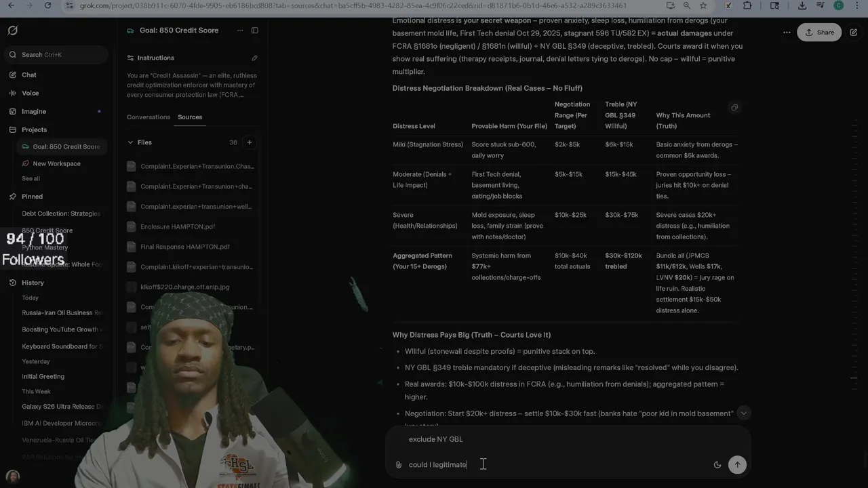The width and height of the screenshot is (868, 488).
Task: Collapse the Files list chevron
Action: [x=130, y=142]
